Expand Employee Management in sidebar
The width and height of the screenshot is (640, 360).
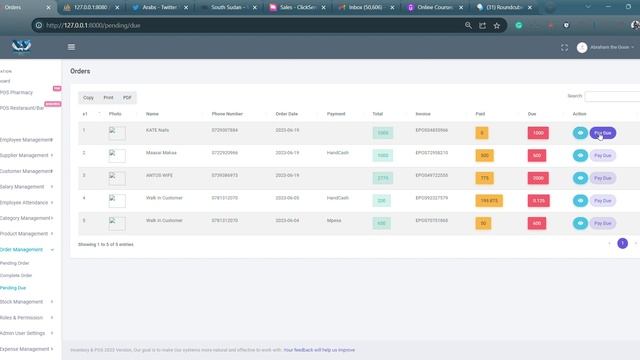[27, 140]
